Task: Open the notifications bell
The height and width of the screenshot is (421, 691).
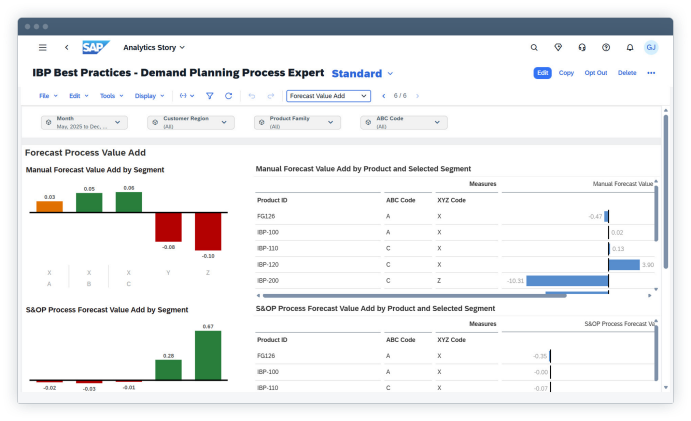Action: pyautogui.click(x=630, y=47)
